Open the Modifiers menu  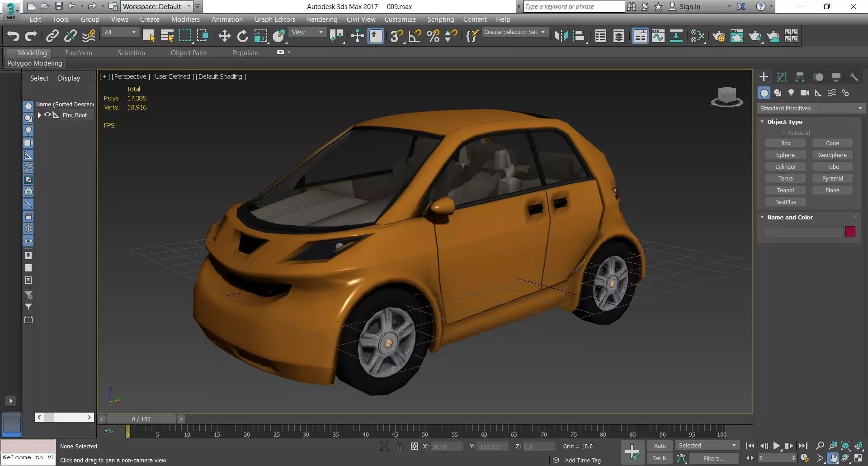[x=185, y=19]
